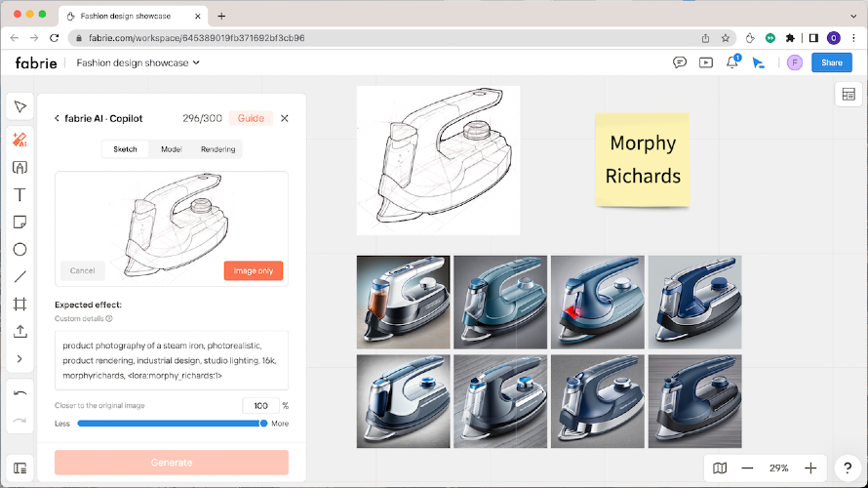Click the Image only button
The height and width of the screenshot is (488, 868).
pyautogui.click(x=254, y=270)
